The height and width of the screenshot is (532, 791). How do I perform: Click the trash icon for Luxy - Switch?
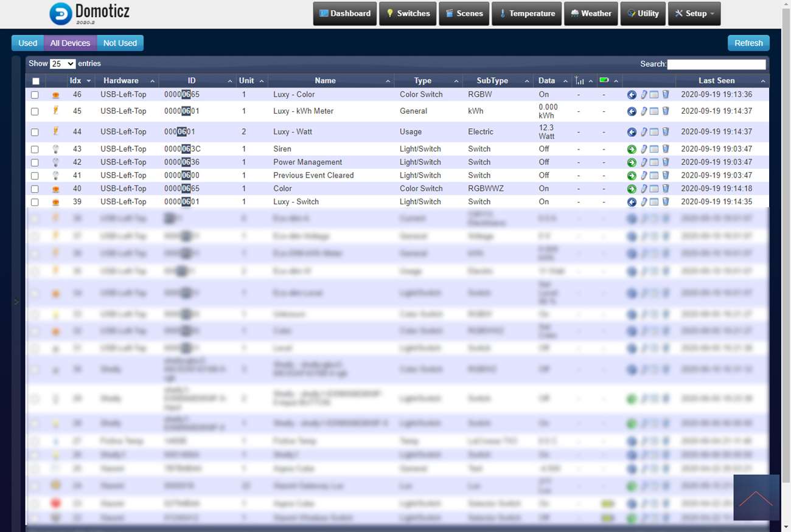pyautogui.click(x=665, y=202)
